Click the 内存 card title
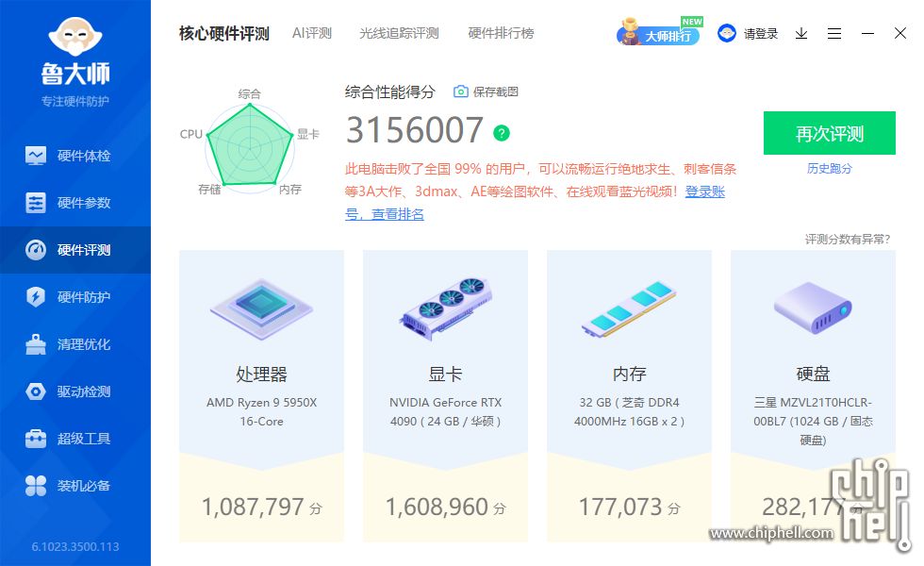The width and height of the screenshot is (924, 566). 630,374
